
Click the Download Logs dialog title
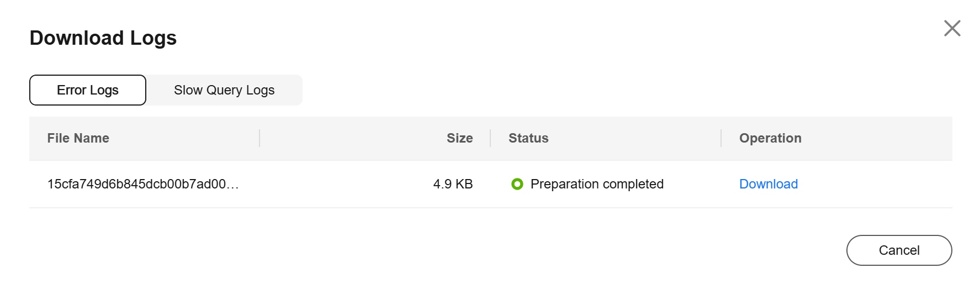tap(103, 38)
